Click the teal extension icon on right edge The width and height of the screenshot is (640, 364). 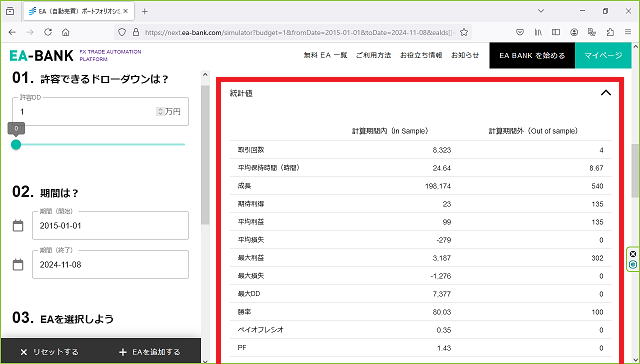[x=633, y=265]
